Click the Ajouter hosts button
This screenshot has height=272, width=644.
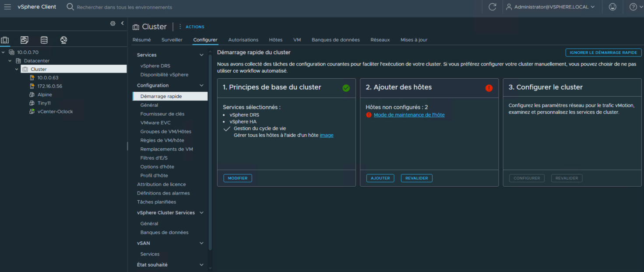click(x=380, y=178)
